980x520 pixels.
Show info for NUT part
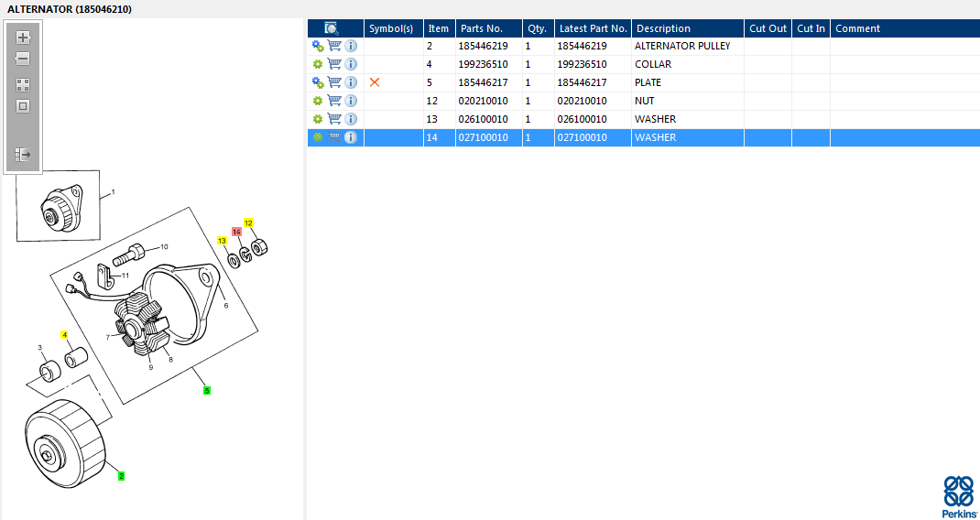coord(351,101)
